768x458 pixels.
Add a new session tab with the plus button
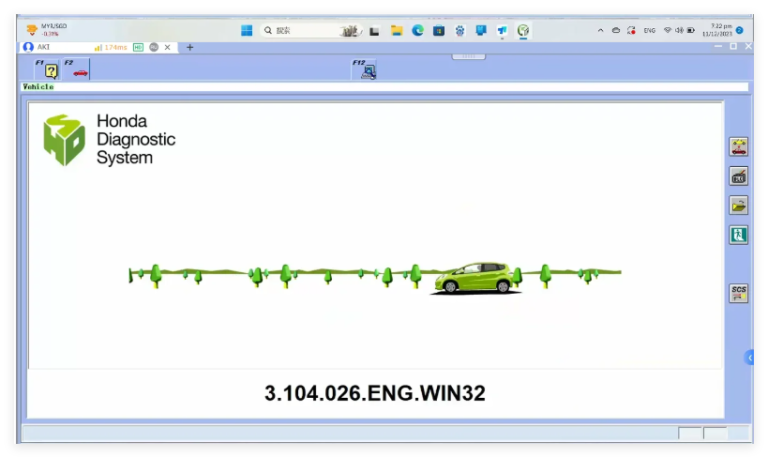[x=190, y=48]
